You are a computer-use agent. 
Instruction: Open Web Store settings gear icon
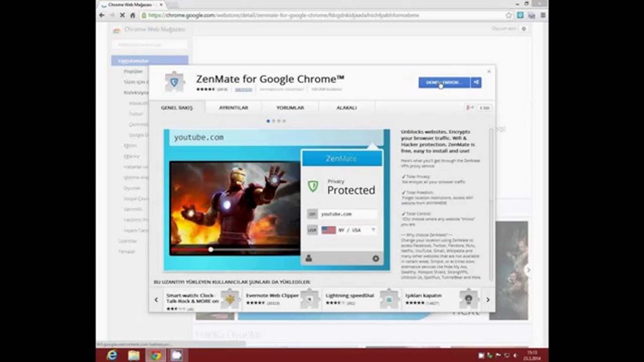[x=524, y=29]
